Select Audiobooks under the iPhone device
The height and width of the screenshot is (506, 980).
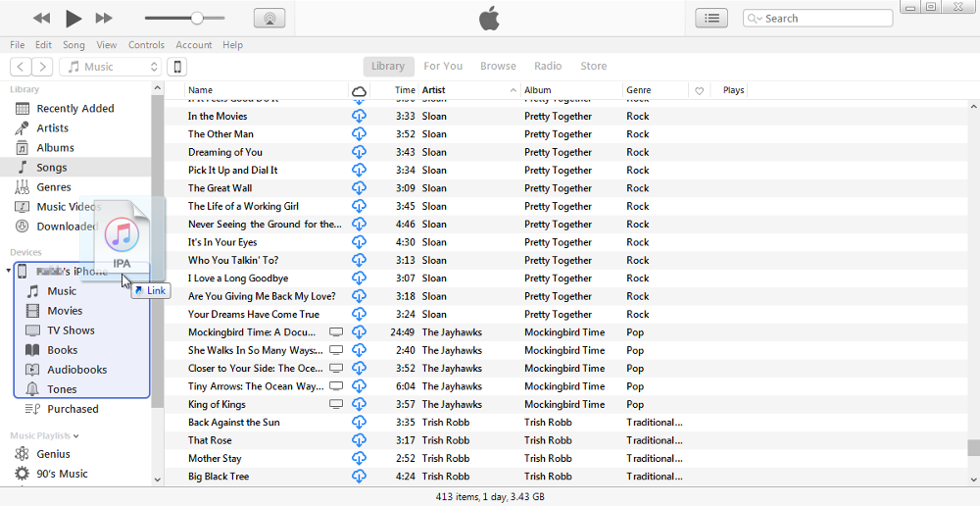76,370
